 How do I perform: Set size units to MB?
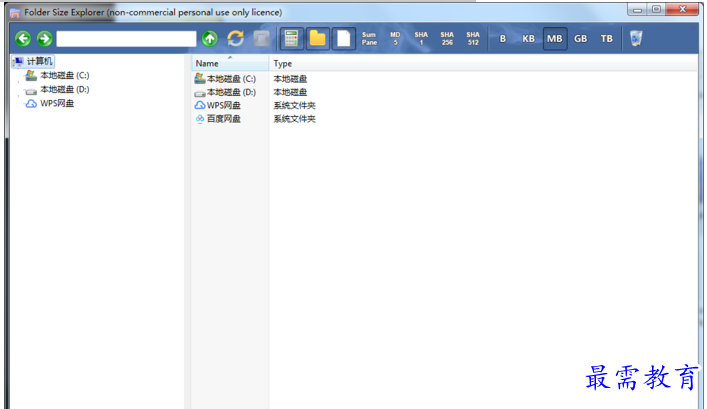pyautogui.click(x=555, y=39)
